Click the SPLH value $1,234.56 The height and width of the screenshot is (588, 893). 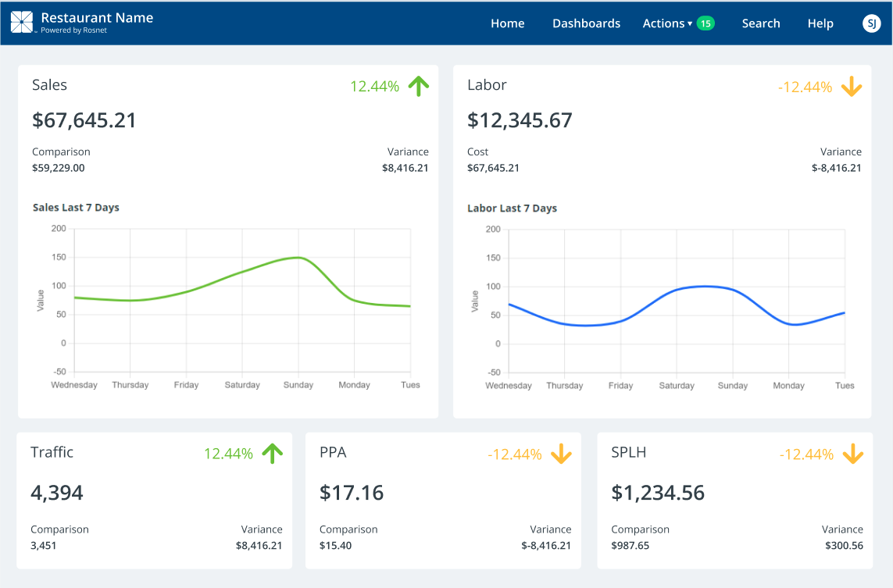click(657, 493)
